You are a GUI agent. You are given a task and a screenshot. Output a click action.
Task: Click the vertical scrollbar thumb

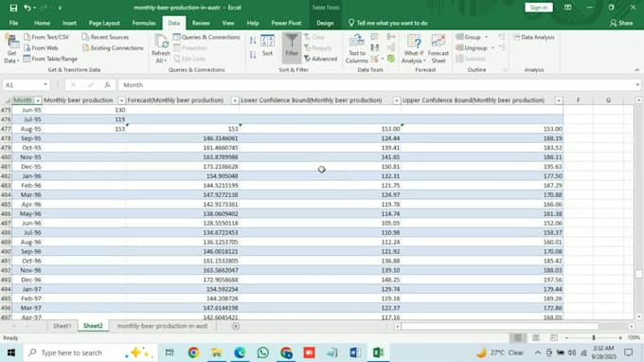[x=638, y=274]
